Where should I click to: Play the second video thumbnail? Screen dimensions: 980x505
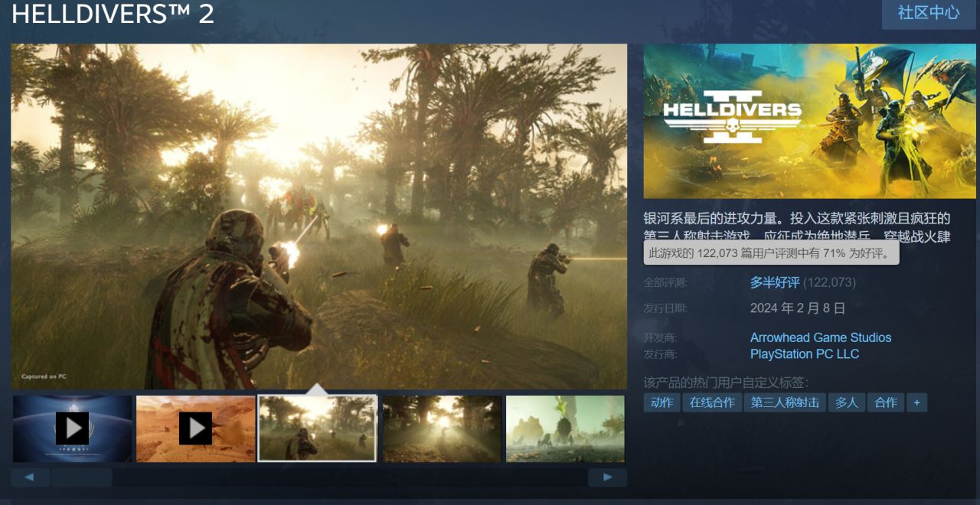pos(195,428)
